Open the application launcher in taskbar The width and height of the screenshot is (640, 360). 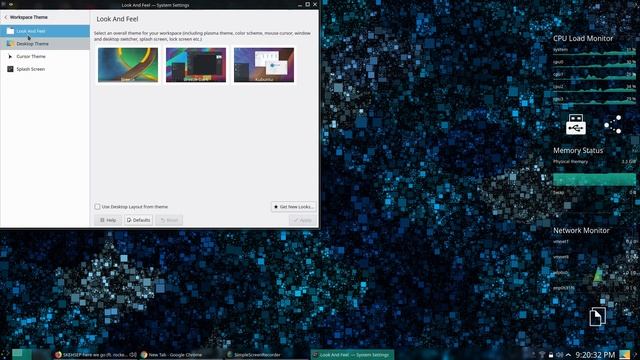pyautogui.click(x=5, y=355)
